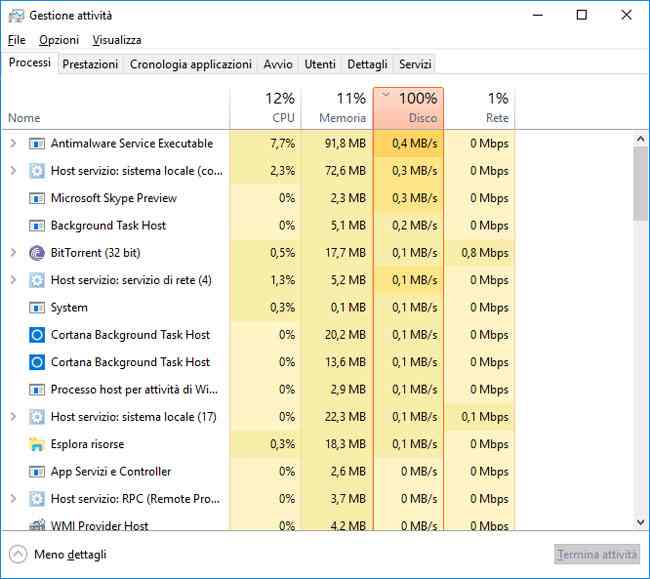Switch to the Avvio tab
This screenshot has height=579, width=650.
(278, 65)
